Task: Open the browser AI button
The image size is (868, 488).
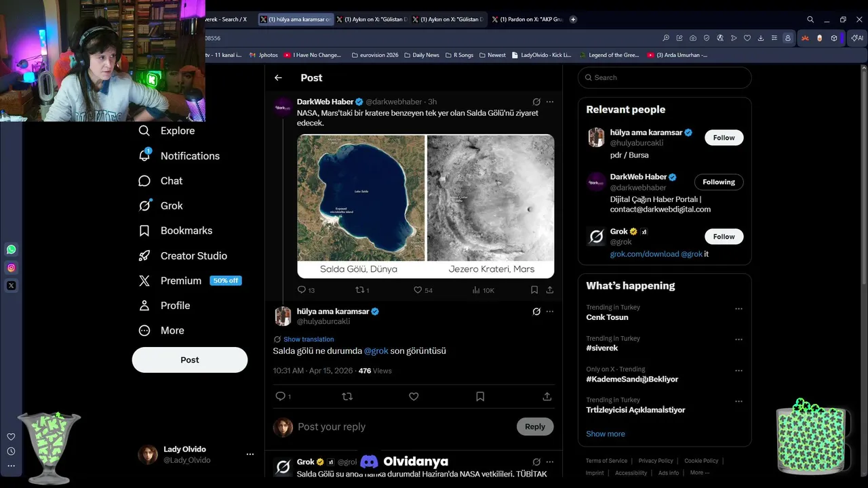Action: click(x=858, y=38)
